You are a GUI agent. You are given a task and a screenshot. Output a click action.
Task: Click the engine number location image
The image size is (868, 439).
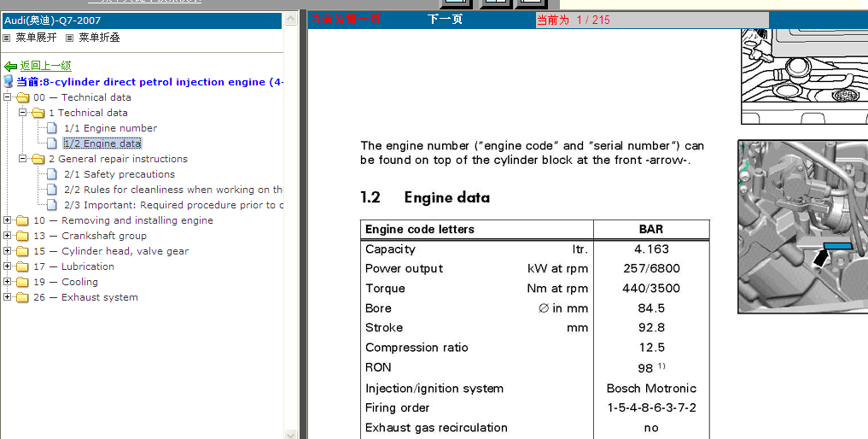tap(802, 226)
